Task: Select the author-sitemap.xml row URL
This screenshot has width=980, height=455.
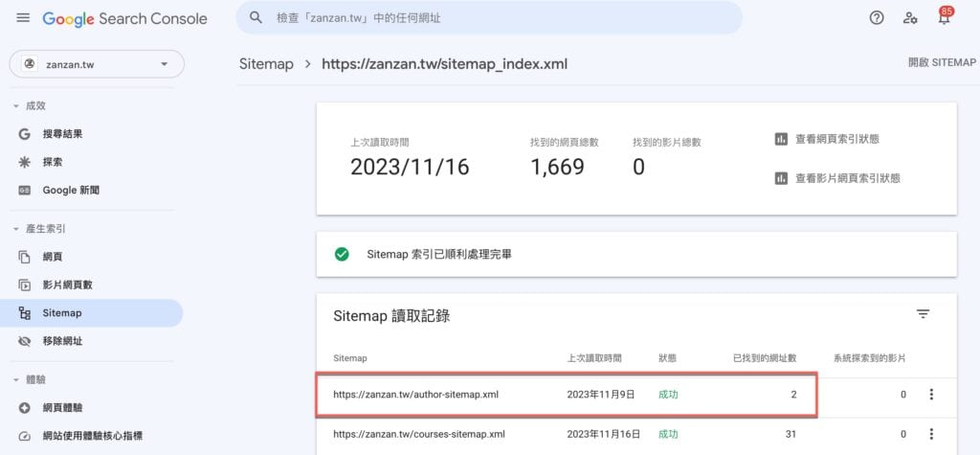Action: click(415, 395)
